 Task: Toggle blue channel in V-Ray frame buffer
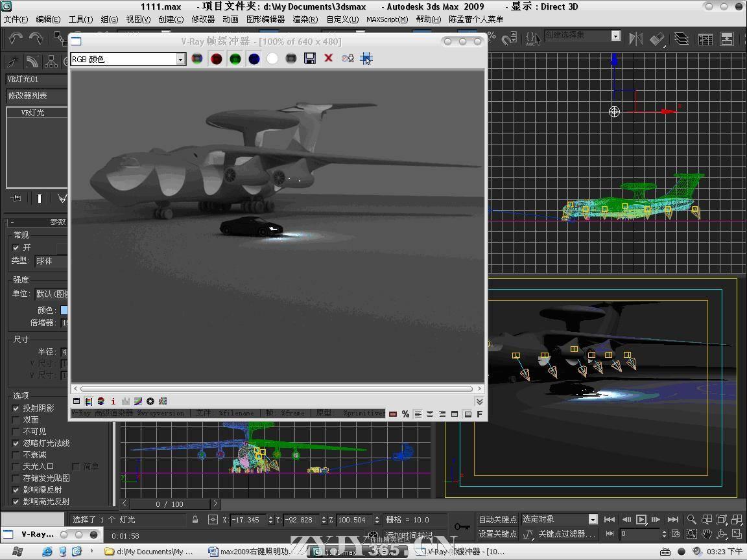pos(254,58)
